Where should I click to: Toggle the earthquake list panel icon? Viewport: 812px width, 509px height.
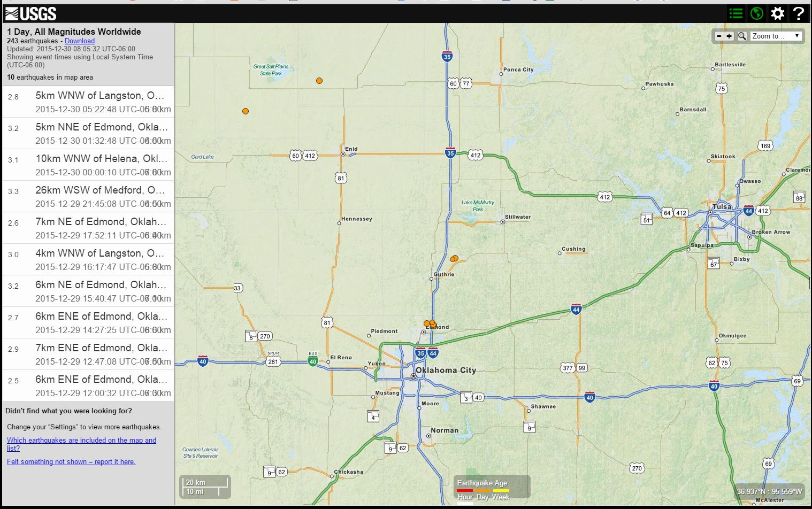(736, 13)
